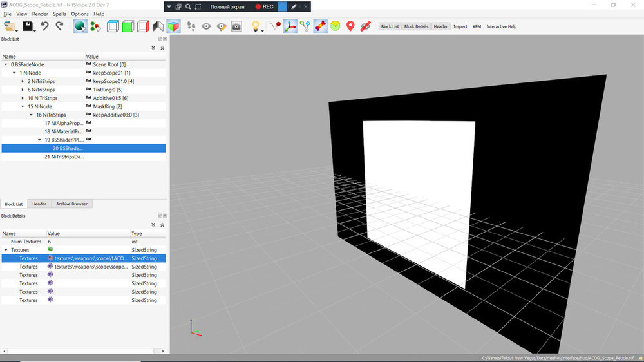Click the Save floppy disk icon

28,26
